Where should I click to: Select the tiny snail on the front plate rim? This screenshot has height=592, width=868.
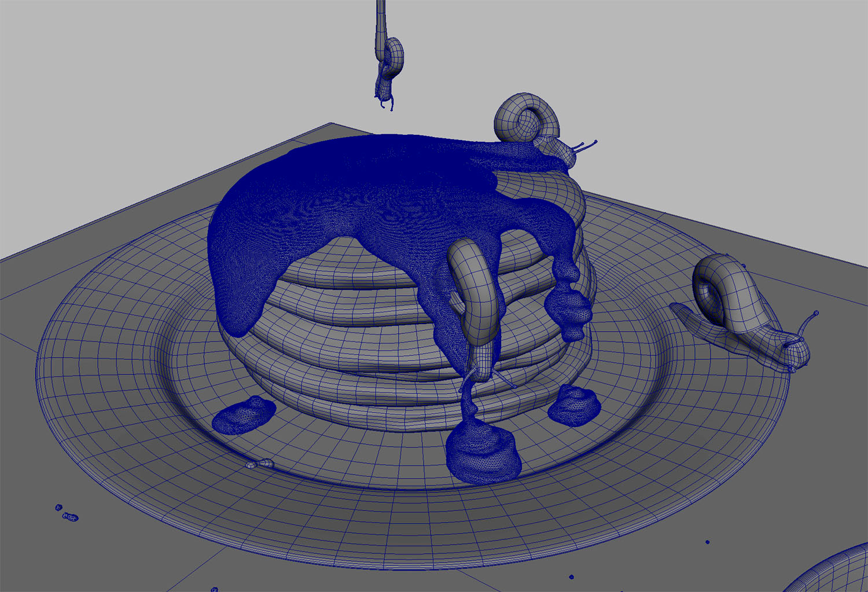260,464
